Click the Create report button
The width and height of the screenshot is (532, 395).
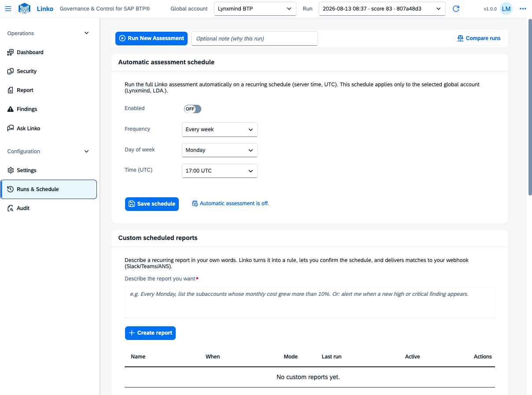pos(150,333)
